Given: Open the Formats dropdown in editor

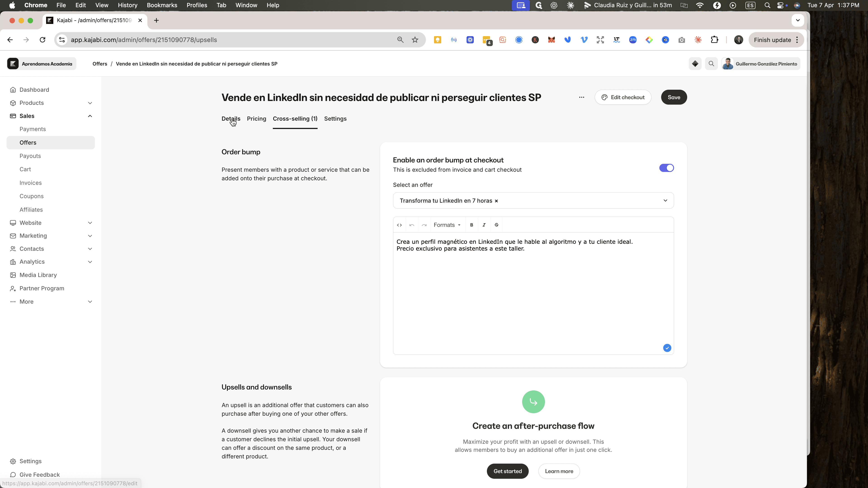Looking at the screenshot, I should [x=447, y=225].
